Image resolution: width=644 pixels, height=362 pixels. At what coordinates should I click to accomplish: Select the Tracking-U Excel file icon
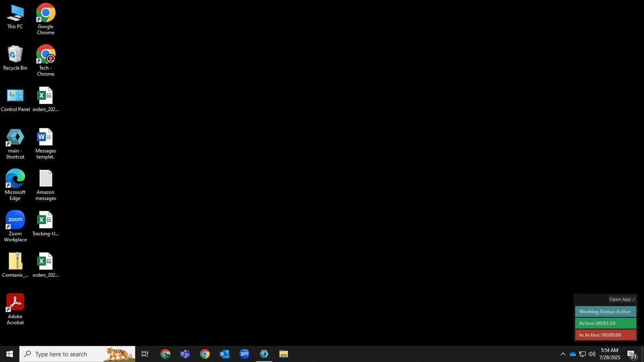point(45,224)
